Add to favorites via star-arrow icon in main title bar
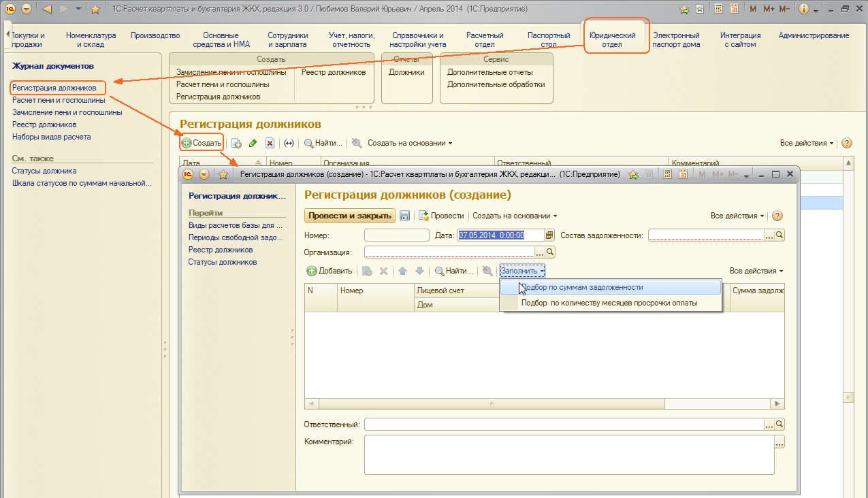This screenshot has width=868, height=498. [685, 10]
